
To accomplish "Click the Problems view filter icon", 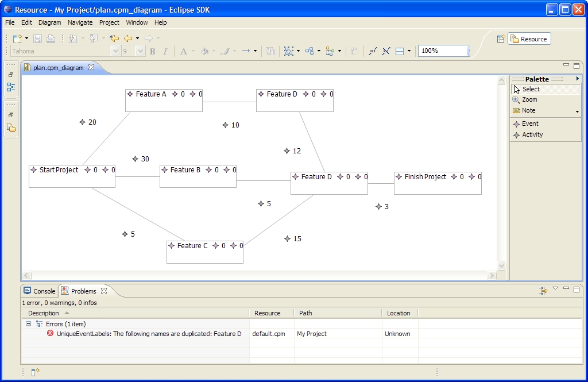I will click(543, 291).
